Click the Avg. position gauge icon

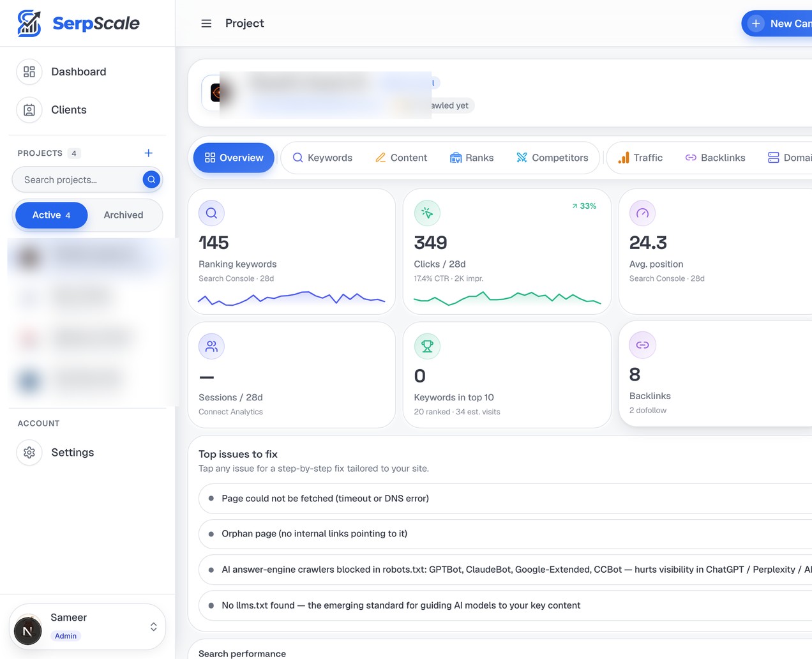point(642,213)
